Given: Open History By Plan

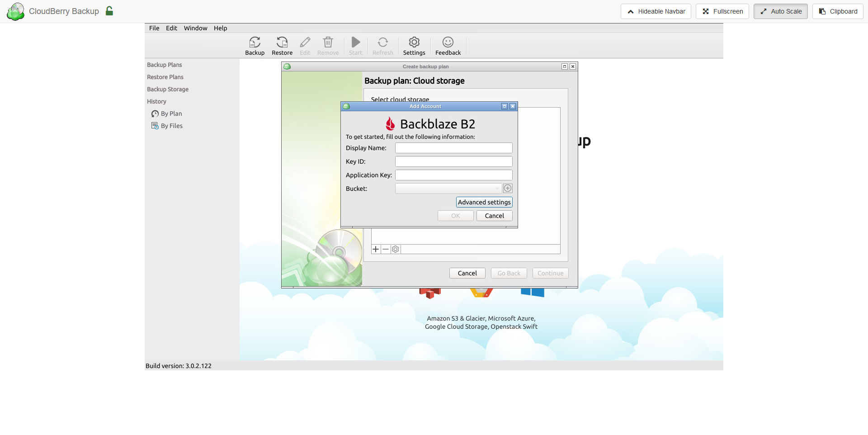Looking at the screenshot, I should [167, 113].
